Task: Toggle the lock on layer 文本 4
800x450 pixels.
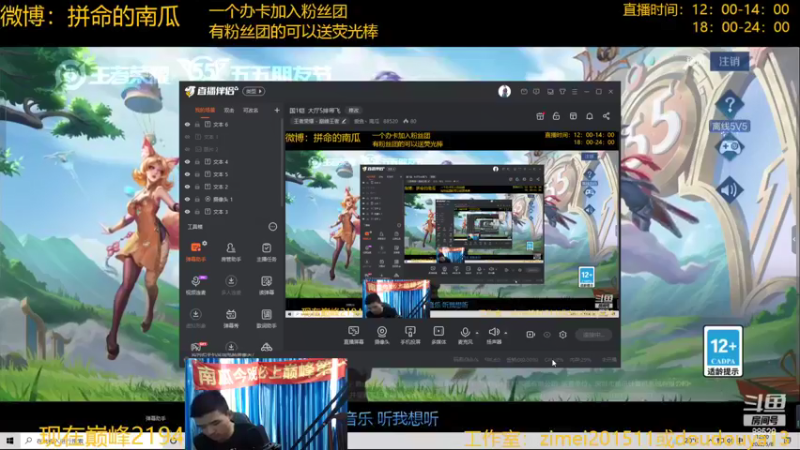Action: pyautogui.click(x=197, y=162)
